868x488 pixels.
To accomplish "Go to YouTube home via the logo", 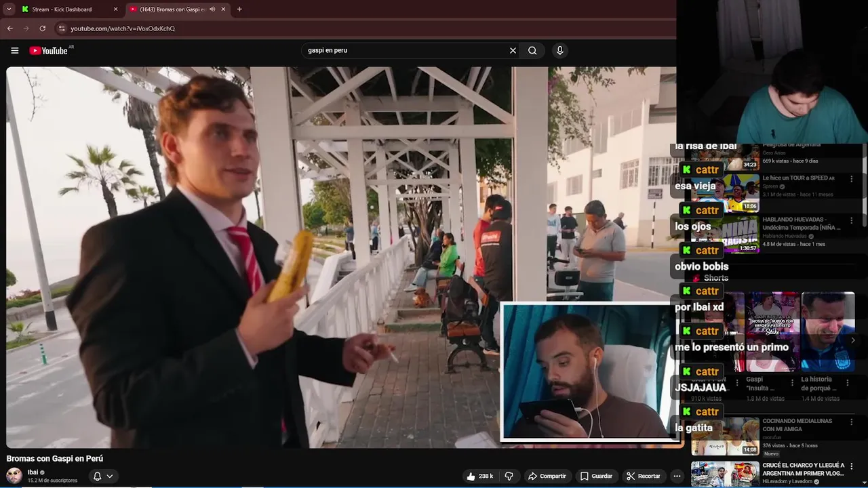I will [50, 50].
